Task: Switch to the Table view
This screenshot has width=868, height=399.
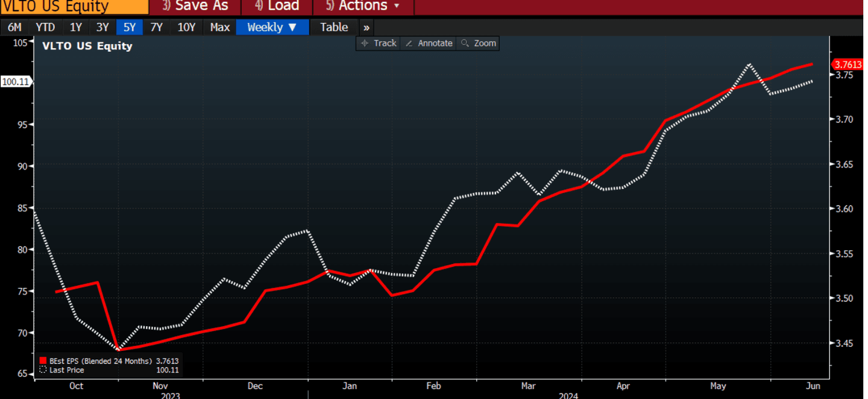Action: [333, 27]
